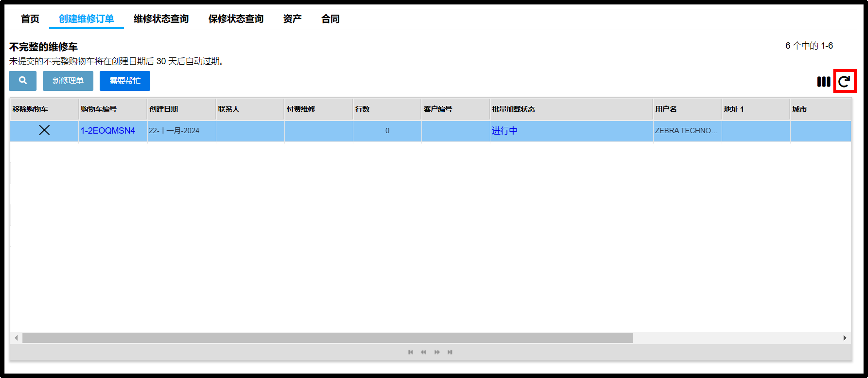This screenshot has width=868, height=378.
Task: Open the 资产 tab
Action: click(x=292, y=19)
